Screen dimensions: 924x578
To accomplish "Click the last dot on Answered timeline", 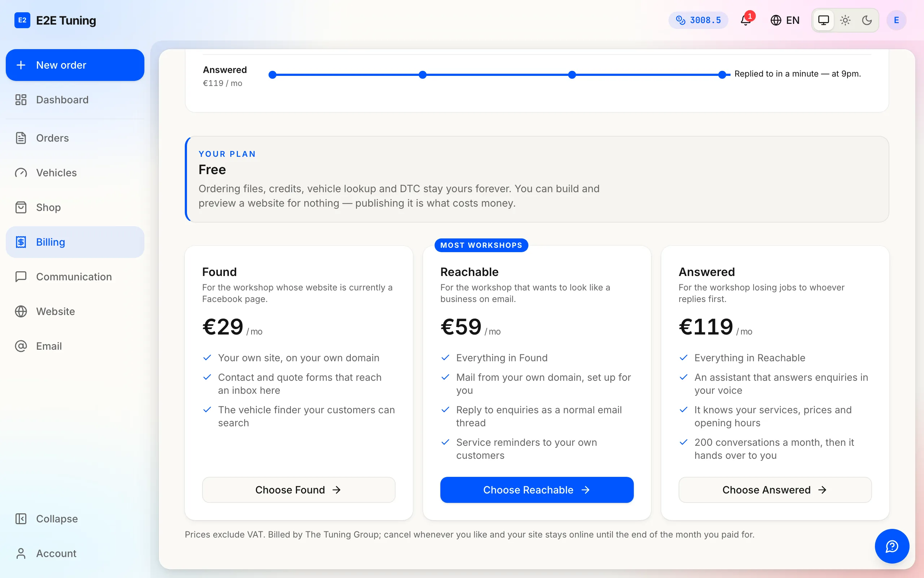I will 722,75.
